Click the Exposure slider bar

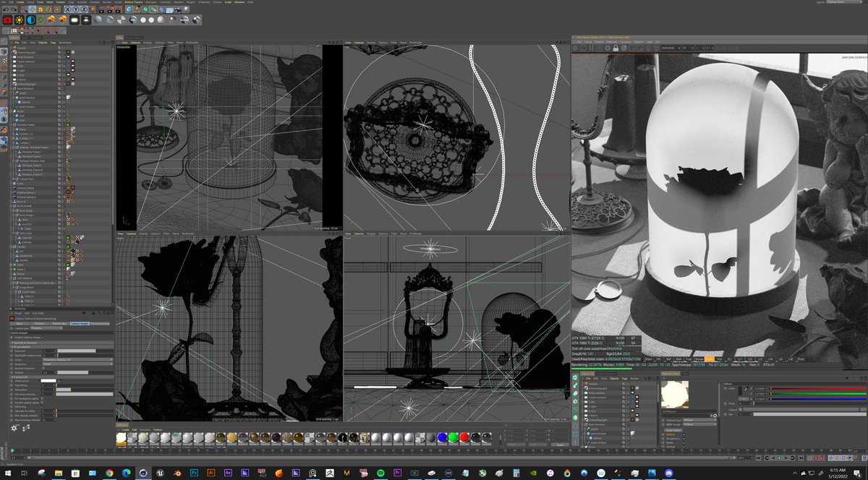(x=85, y=351)
